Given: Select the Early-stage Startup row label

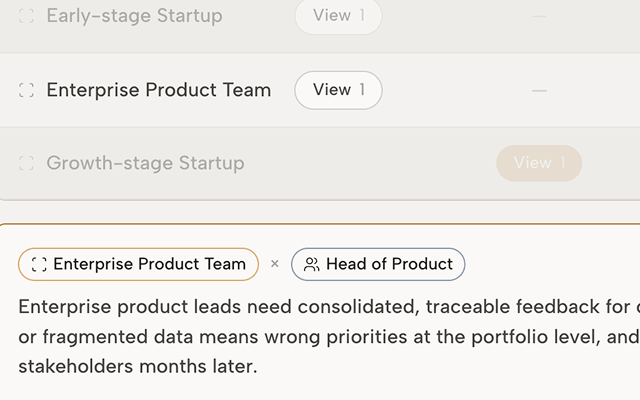Looking at the screenshot, I should 134,16.
